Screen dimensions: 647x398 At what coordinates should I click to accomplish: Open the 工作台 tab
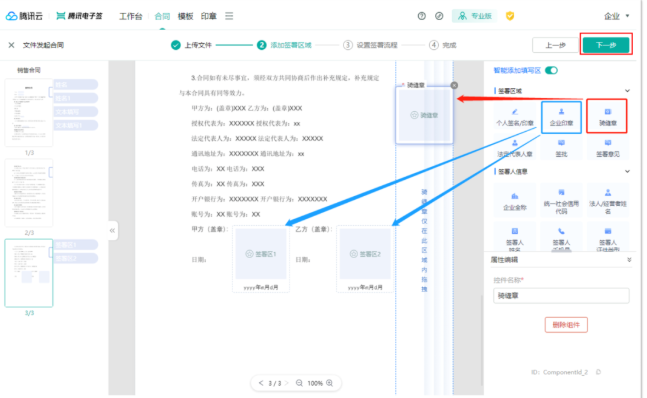[x=131, y=16]
